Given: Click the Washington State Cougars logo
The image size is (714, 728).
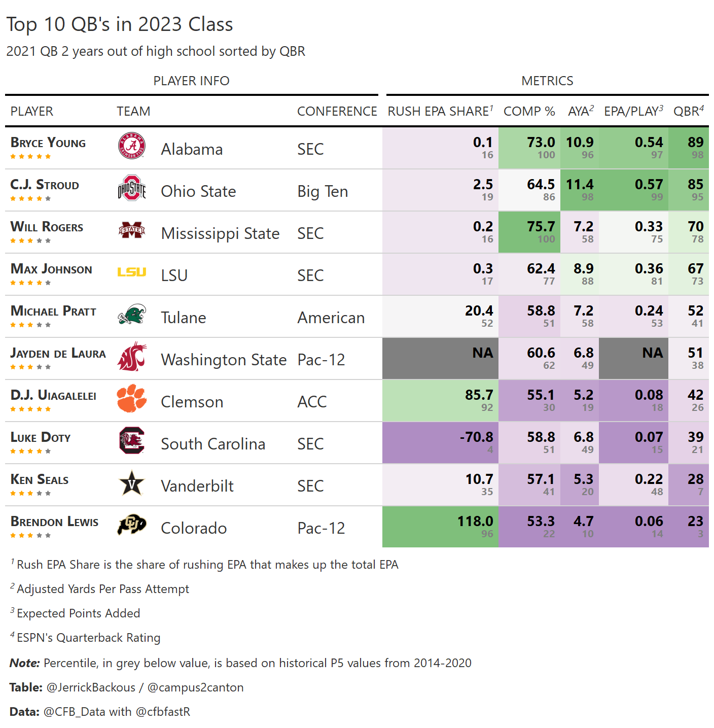Looking at the screenshot, I should (132, 357).
